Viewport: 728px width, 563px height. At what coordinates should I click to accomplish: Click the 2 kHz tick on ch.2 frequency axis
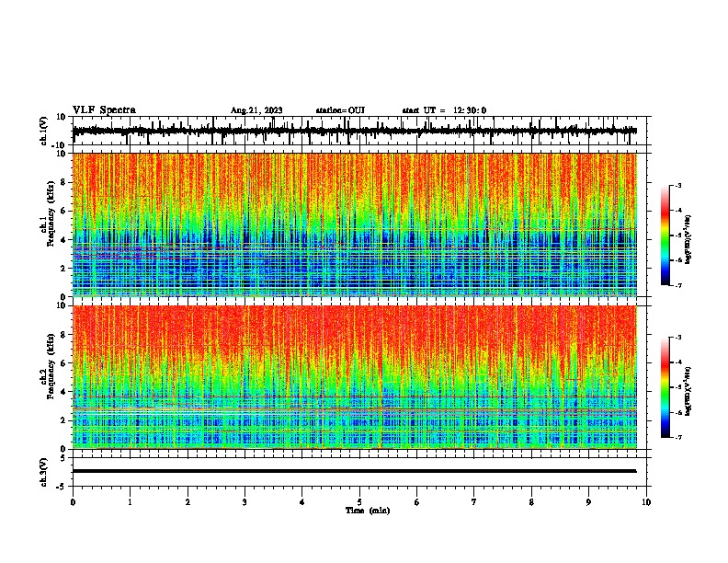click(x=63, y=420)
